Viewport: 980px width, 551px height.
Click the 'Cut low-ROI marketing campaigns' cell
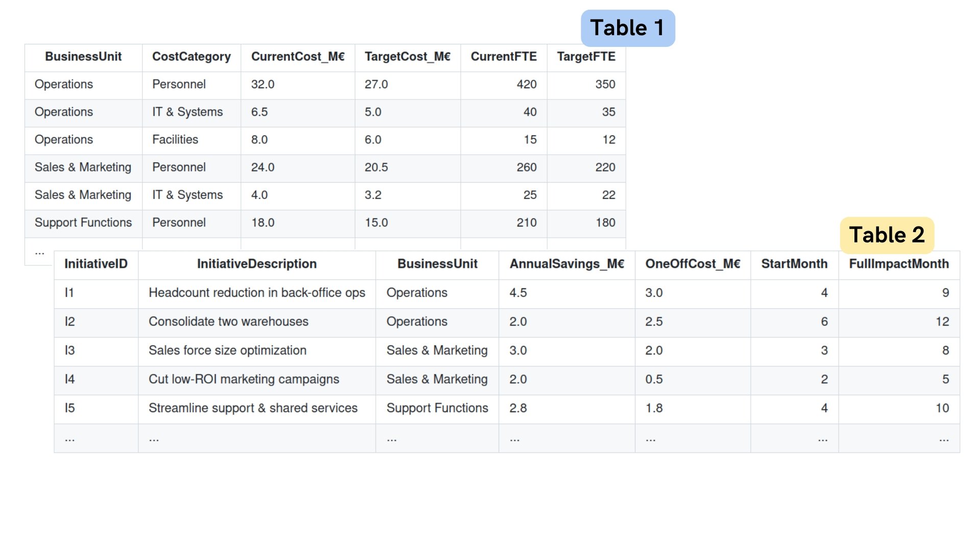pos(244,380)
